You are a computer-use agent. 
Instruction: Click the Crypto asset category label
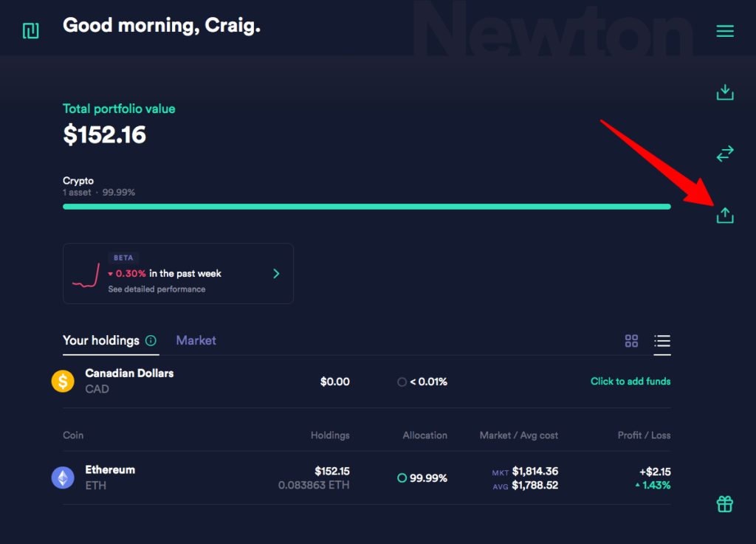click(x=78, y=181)
